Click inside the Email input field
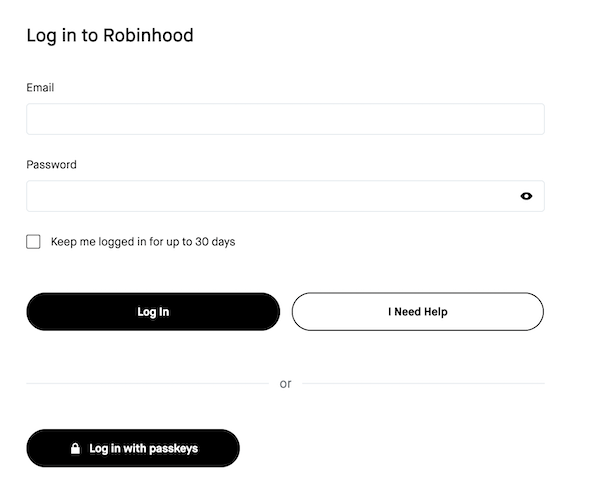This screenshot has width=600, height=492. click(285, 119)
